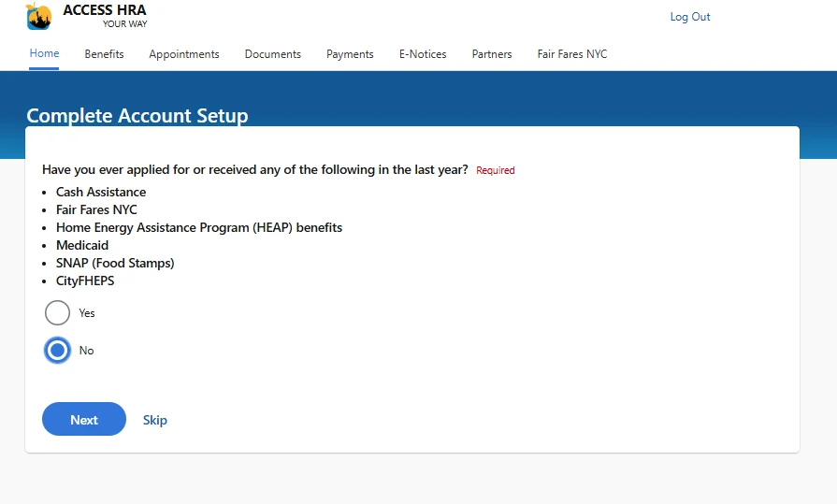837x504 pixels.
Task: Click the Medicaid list item
Action: coord(82,245)
